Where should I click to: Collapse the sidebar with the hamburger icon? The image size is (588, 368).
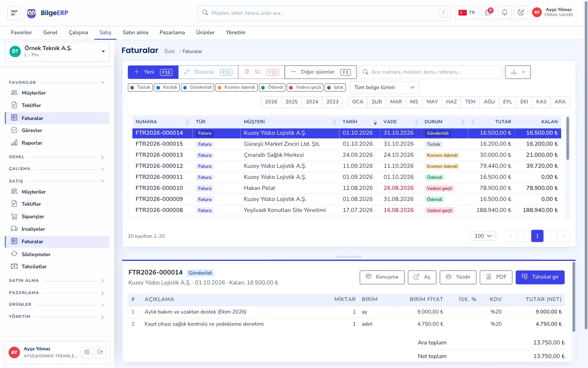[x=14, y=13]
